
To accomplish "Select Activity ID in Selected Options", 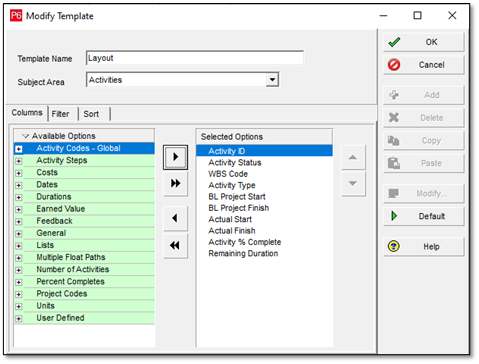I will [264, 151].
